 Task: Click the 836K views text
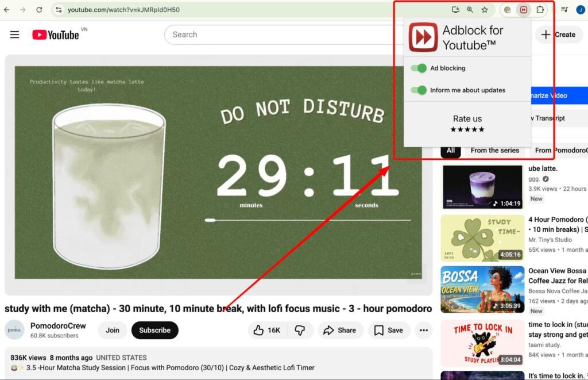(28, 358)
